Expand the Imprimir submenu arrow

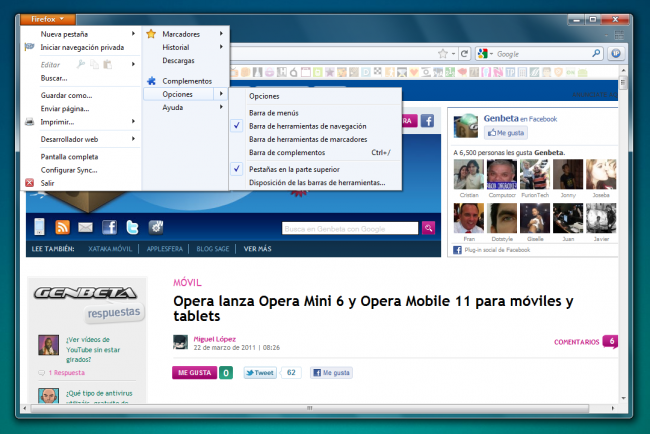coord(133,121)
